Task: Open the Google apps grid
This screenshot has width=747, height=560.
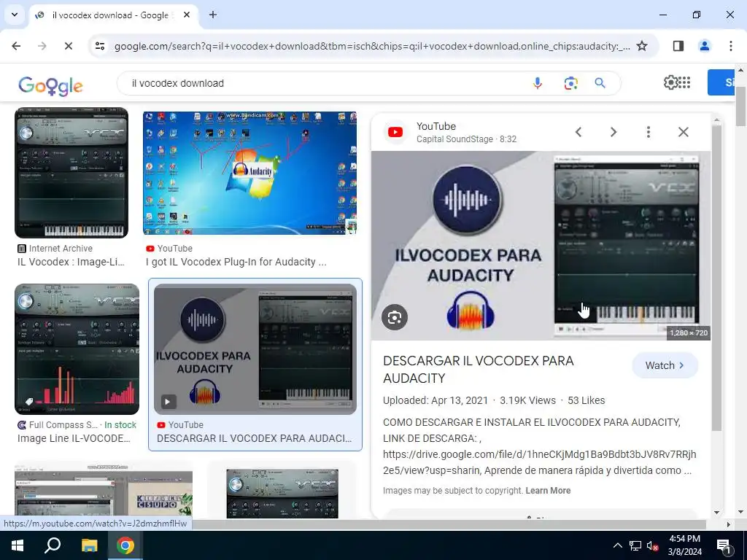Action: coord(684,82)
